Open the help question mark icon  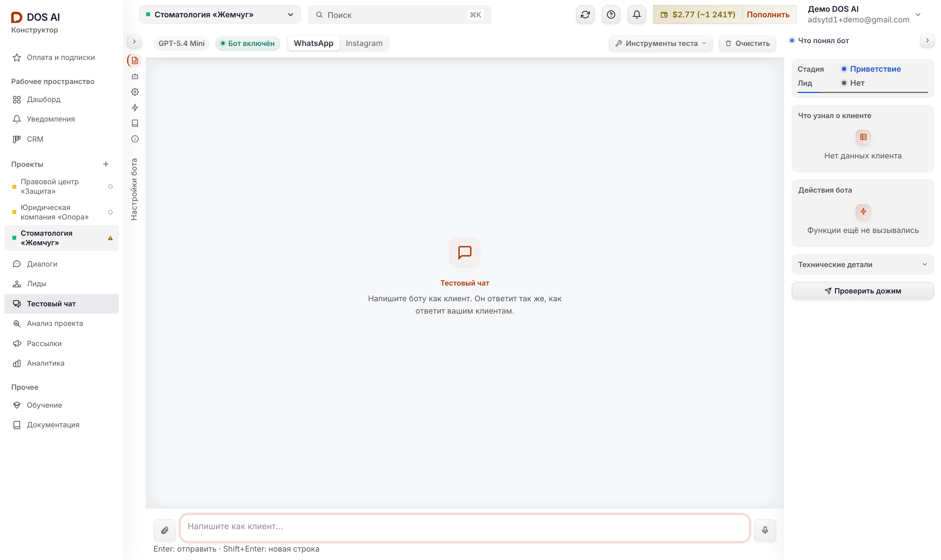click(x=611, y=15)
